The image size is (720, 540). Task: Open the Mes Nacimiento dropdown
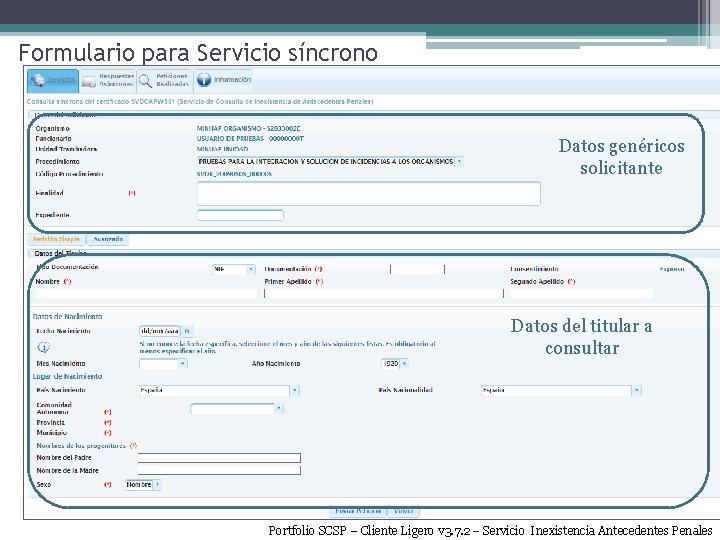pos(163,364)
